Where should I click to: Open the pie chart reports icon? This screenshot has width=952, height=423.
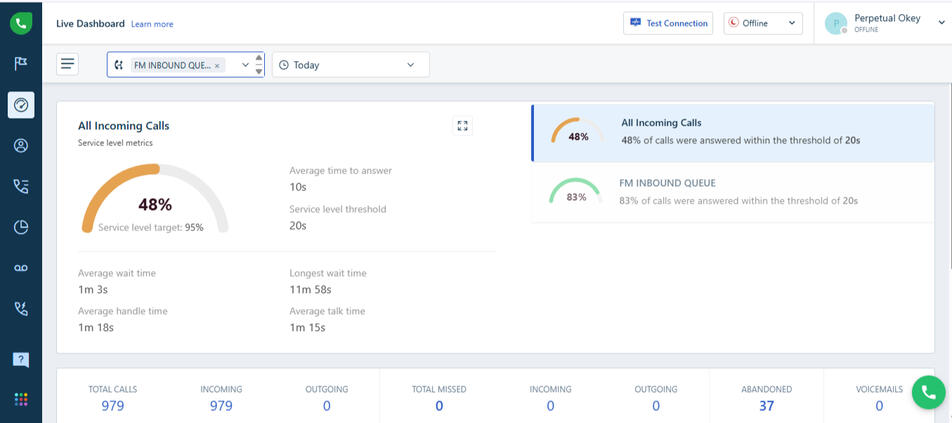point(21,227)
